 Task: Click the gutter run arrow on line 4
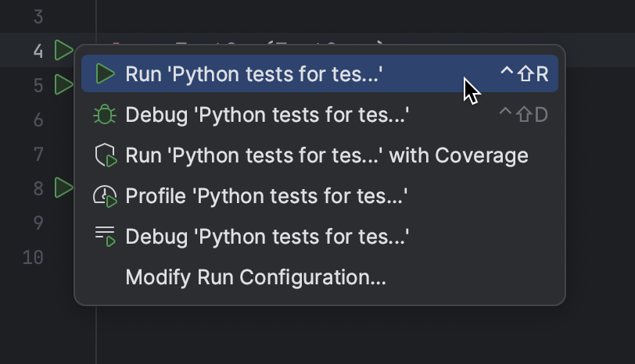(63, 51)
